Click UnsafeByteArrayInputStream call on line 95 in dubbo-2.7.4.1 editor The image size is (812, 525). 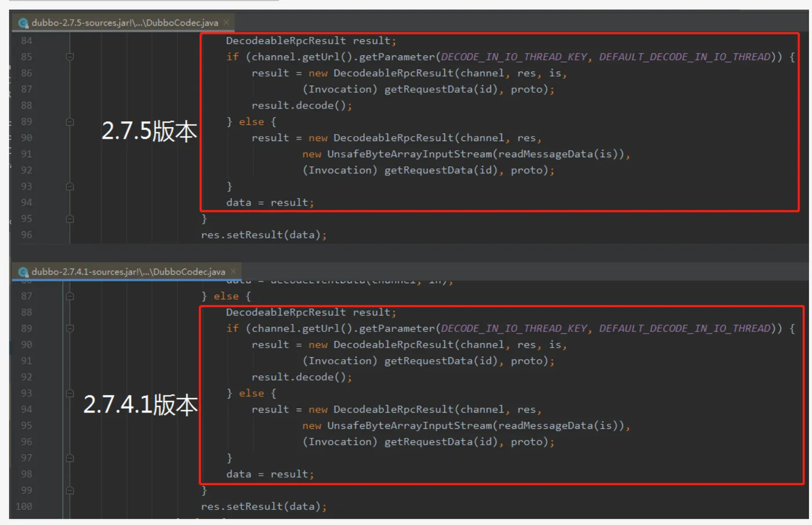tap(466, 426)
